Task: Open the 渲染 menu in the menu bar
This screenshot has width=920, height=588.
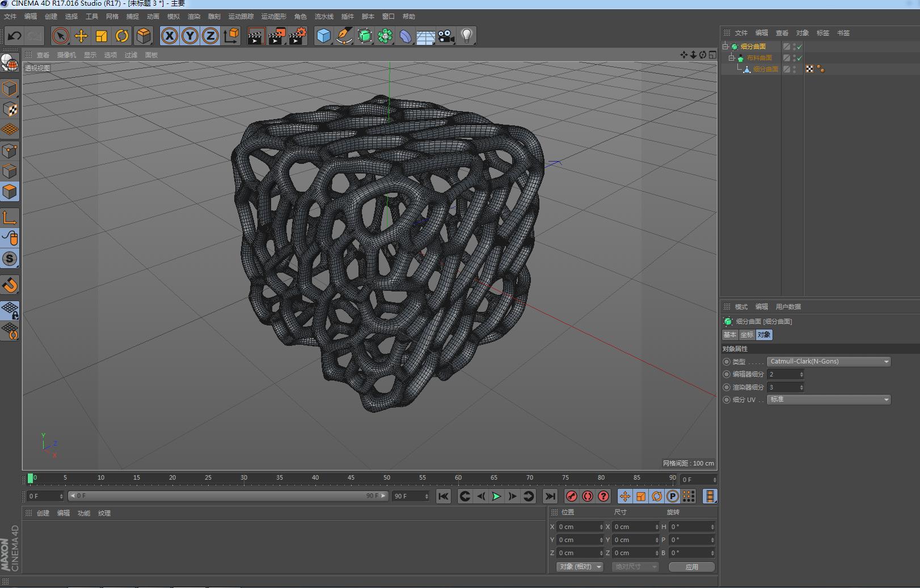Action: tap(194, 16)
